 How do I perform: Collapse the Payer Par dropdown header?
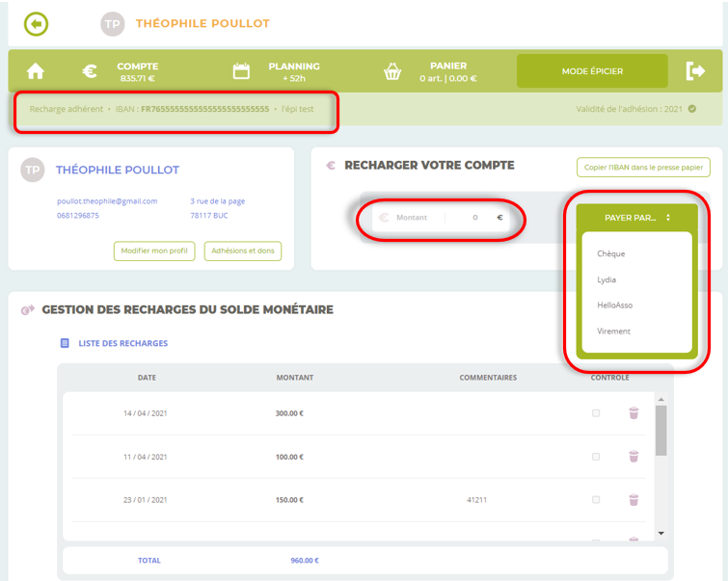pyautogui.click(x=636, y=218)
